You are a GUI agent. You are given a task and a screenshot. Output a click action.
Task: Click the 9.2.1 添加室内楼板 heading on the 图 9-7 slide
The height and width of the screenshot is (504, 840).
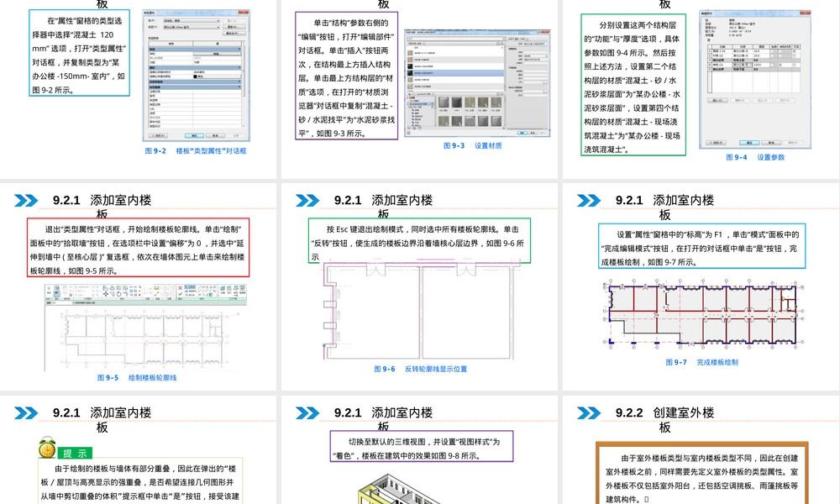pyautogui.click(x=664, y=207)
